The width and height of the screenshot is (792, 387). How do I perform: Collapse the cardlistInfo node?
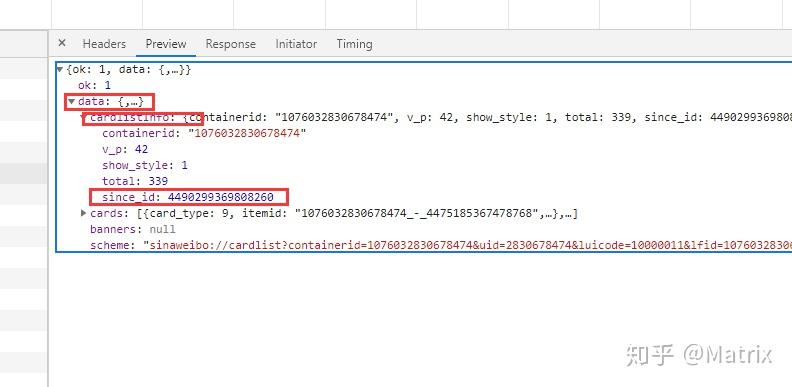pyautogui.click(x=84, y=117)
